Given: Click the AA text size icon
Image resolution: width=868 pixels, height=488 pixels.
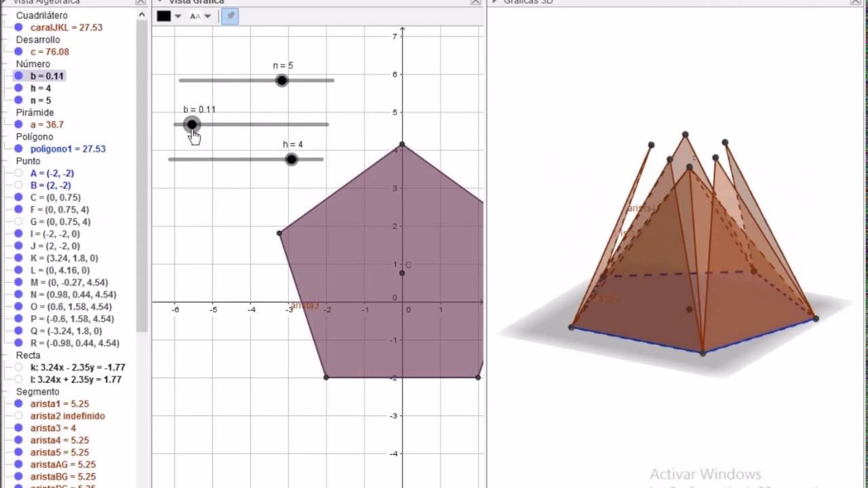Looking at the screenshot, I should 195,16.
